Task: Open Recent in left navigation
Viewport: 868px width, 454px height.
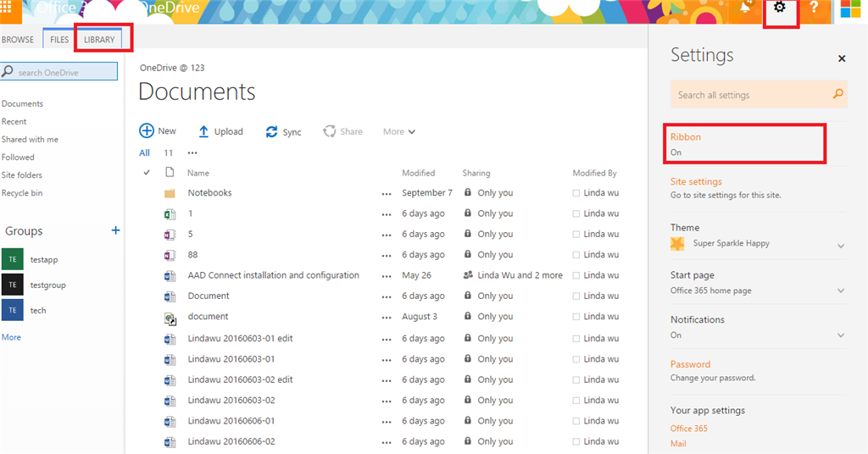Action: [14, 122]
